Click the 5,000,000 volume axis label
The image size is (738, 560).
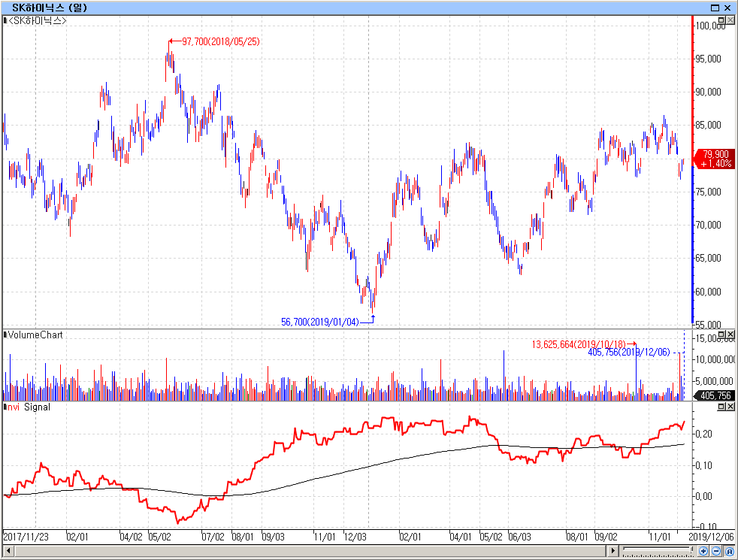point(715,381)
